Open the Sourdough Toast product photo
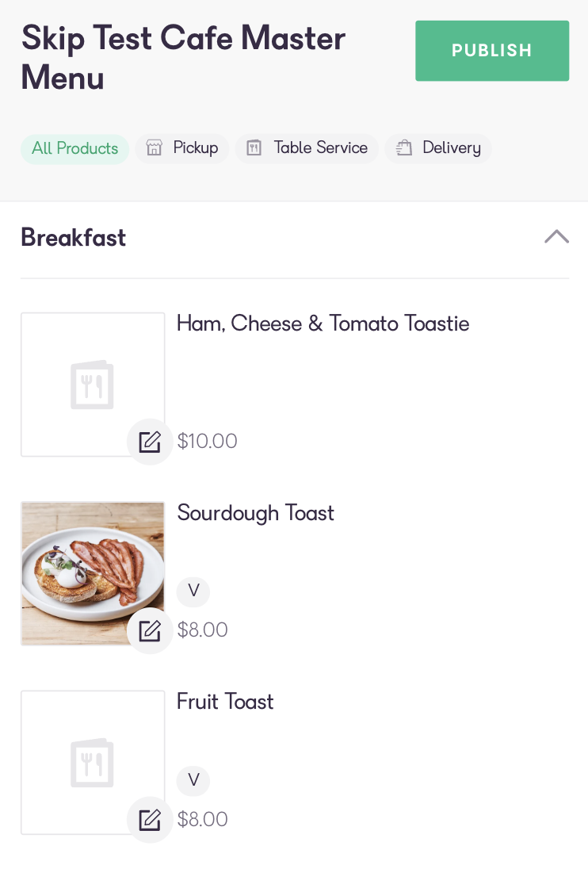The height and width of the screenshot is (869, 588). coord(93,573)
